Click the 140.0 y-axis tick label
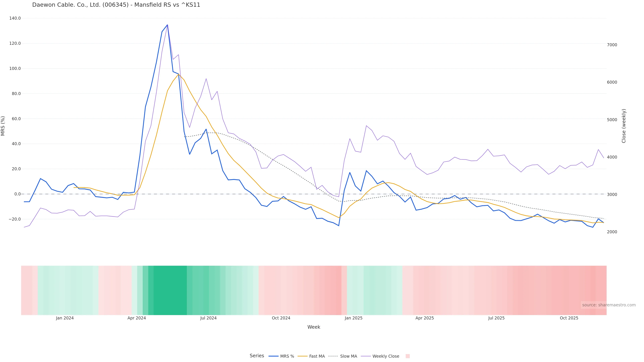This screenshot has height=362, width=644. 15,18
